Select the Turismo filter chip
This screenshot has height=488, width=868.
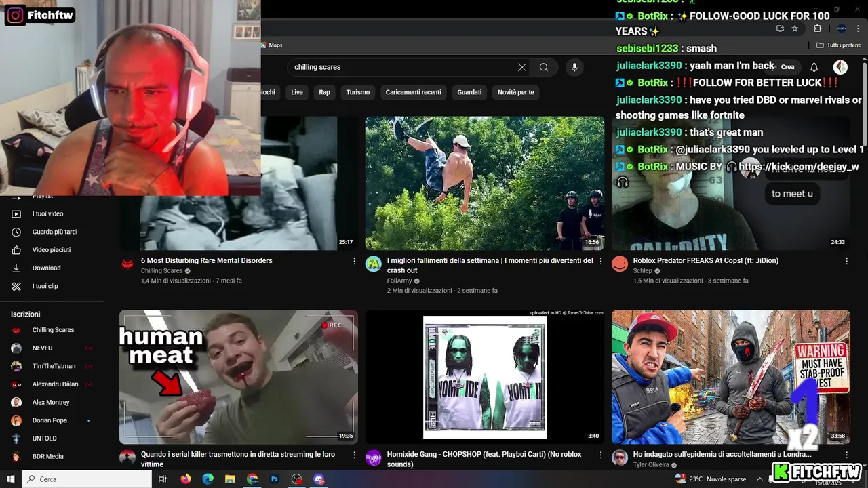pos(358,92)
